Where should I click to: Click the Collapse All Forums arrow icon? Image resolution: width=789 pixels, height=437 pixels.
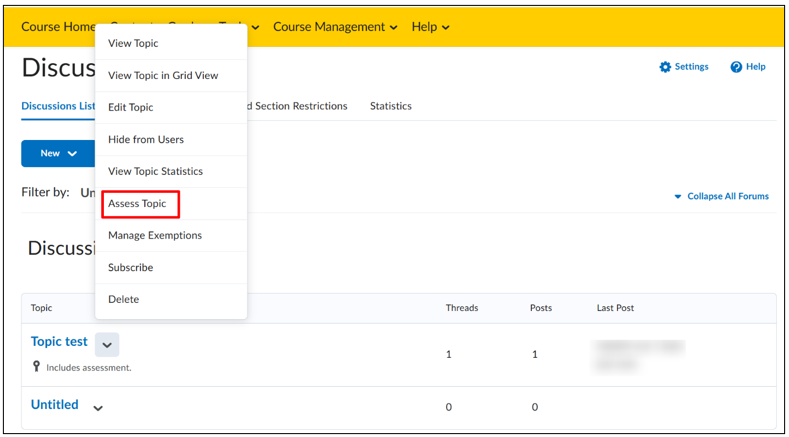pos(678,197)
